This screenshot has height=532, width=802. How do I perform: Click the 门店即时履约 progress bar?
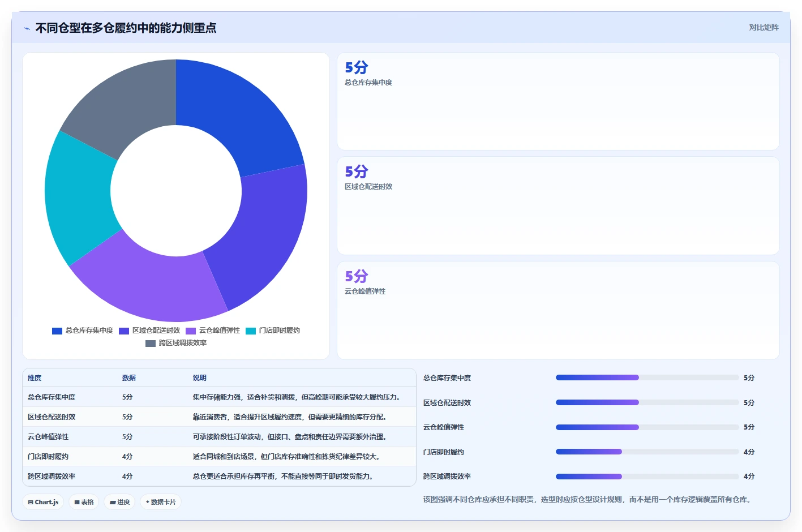(647, 452)
